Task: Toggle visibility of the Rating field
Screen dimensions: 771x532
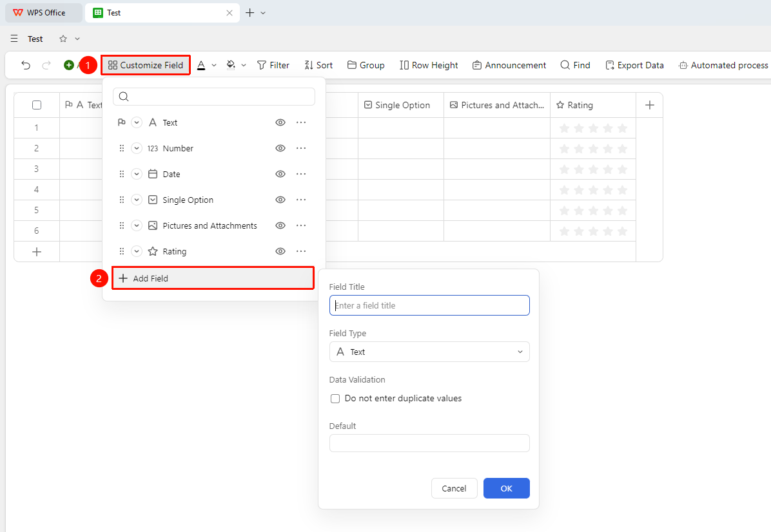Action: click(x=280, y=252)
